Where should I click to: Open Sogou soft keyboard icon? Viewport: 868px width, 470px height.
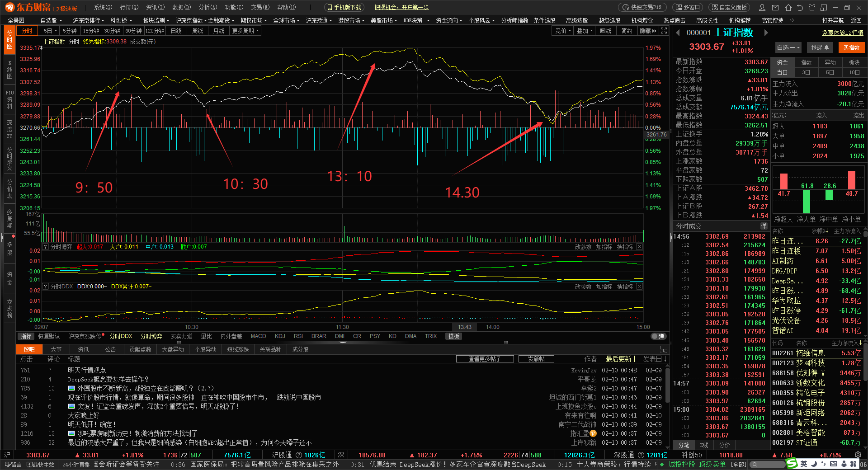click(834, 464)
